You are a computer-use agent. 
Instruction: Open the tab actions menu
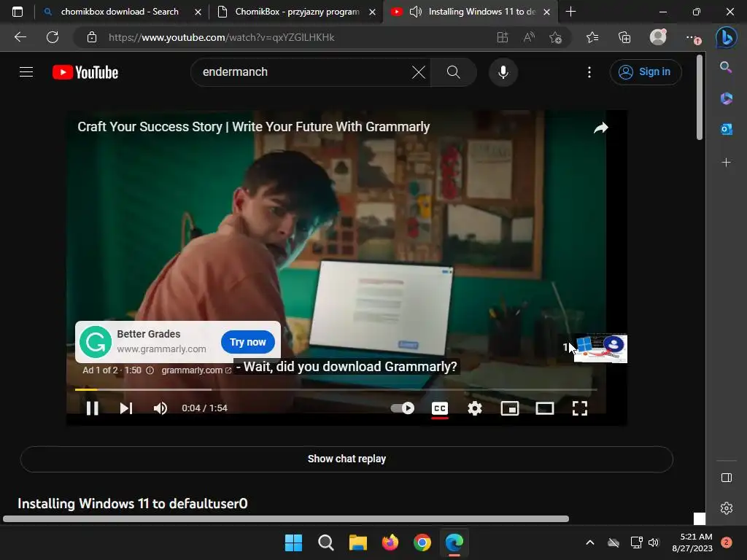pos(18,12)
